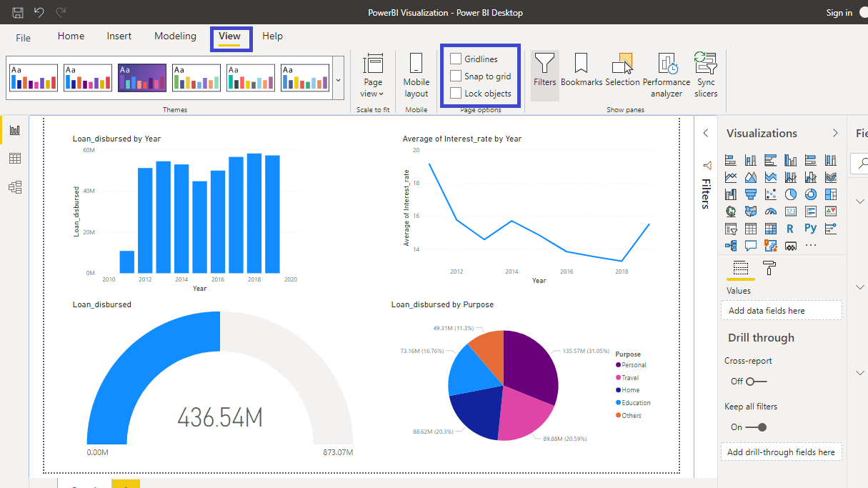This screenshot has height=488, width=868.
Task: Click the Save icon in title bar
Action: tap(18, 12)
